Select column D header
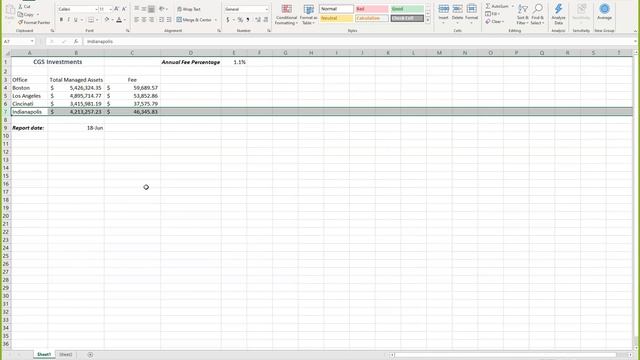Viewport: 640px width, 360px height. (x=191, y=53)
